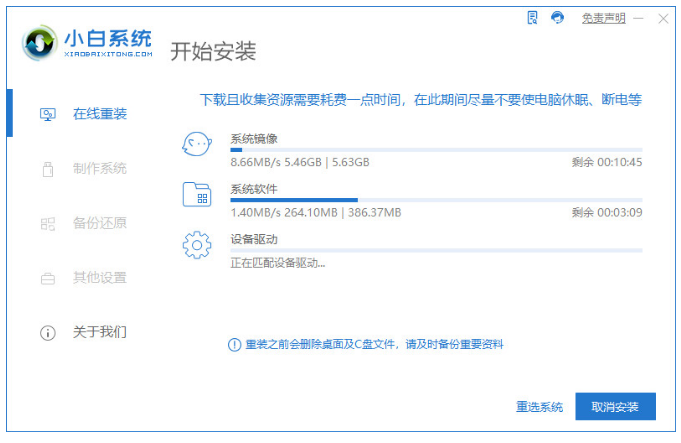Click the 关于我们 info icon
The width and height of the screenshot is (681, 443).
tap(48, 333)
